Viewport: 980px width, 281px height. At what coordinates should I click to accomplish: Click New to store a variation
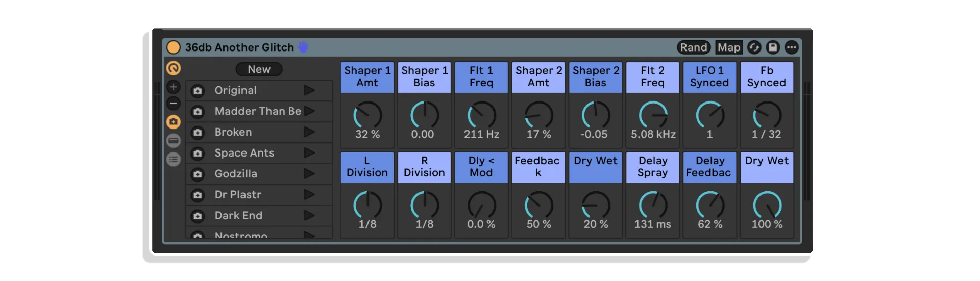coord(259,69)
